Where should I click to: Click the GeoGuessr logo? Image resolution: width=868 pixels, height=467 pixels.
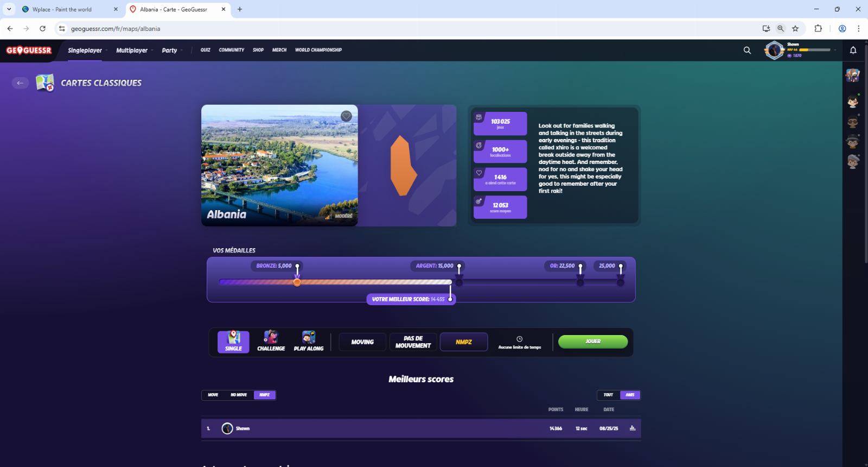click(x=29, y=51)
